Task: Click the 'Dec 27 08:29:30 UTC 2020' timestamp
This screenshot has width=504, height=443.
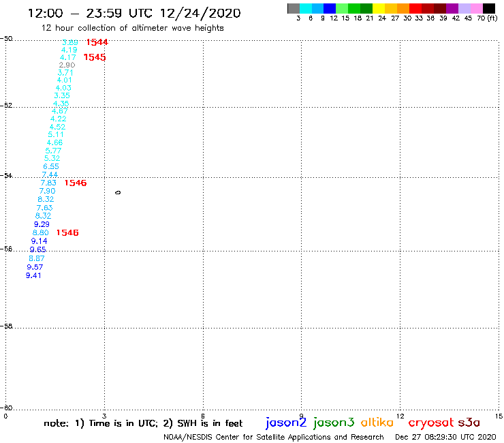Action: (445, 437)
